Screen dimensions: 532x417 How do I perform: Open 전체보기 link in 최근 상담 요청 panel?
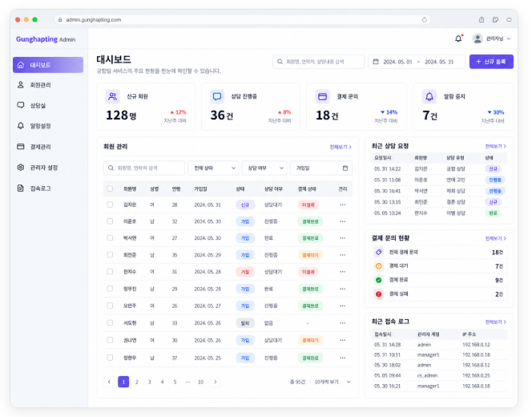[495, 146]
